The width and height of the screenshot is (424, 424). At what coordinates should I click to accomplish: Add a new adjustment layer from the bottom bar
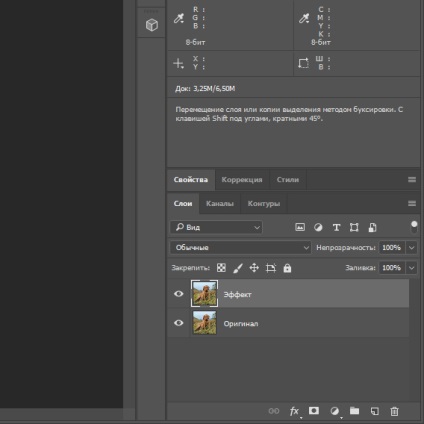pyautogui.click(x=335, y=411)
